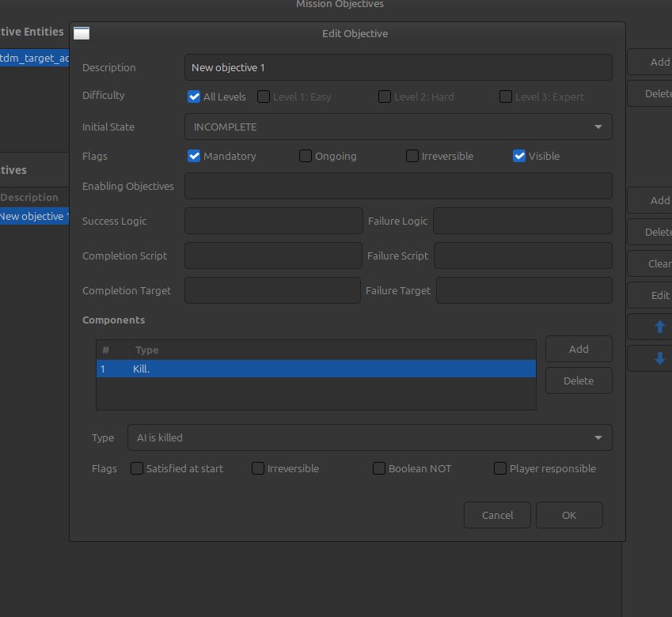The height and width of the screenshot is (617, 672).
Task: Click the Description text field
Action: pyautogui.click(x=397, y=67)
